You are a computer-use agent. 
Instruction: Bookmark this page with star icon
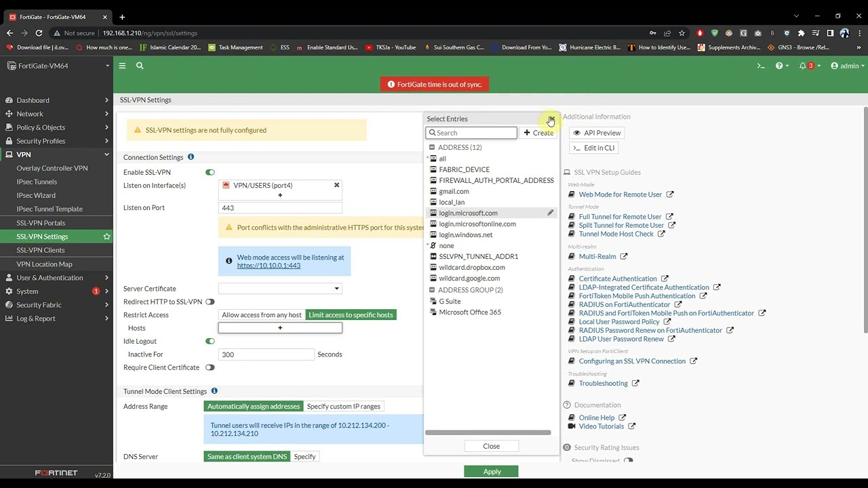point(682,33)
